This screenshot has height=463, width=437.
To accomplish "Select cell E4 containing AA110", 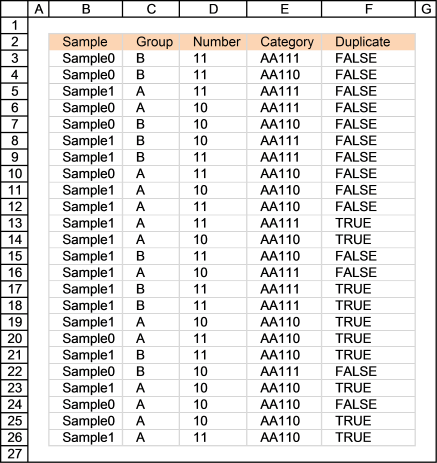I will 284,75.
